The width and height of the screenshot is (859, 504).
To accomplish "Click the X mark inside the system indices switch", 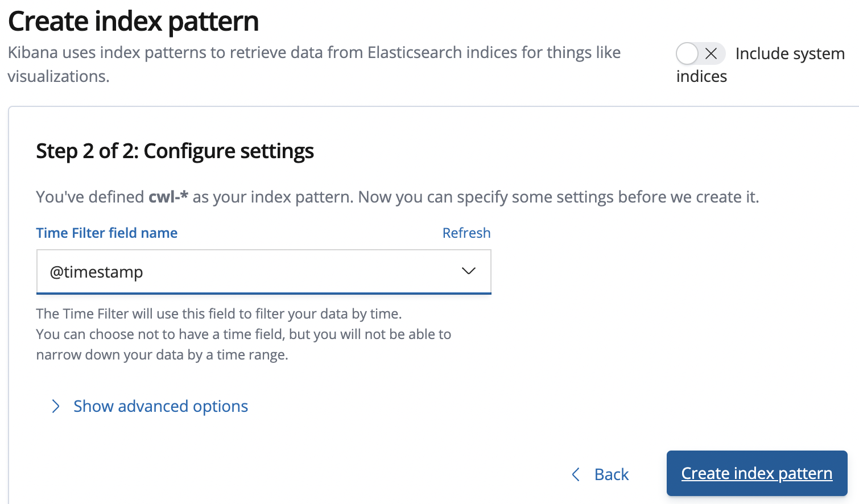I will (711, 54).
